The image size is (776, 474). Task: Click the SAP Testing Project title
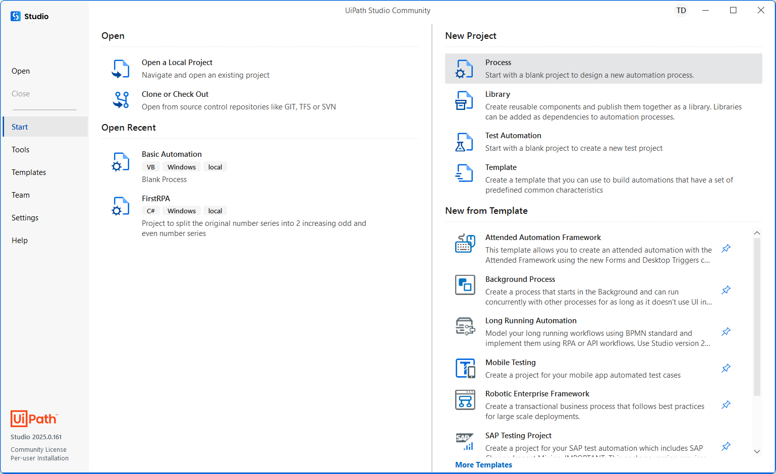click(x=518, y=435)
